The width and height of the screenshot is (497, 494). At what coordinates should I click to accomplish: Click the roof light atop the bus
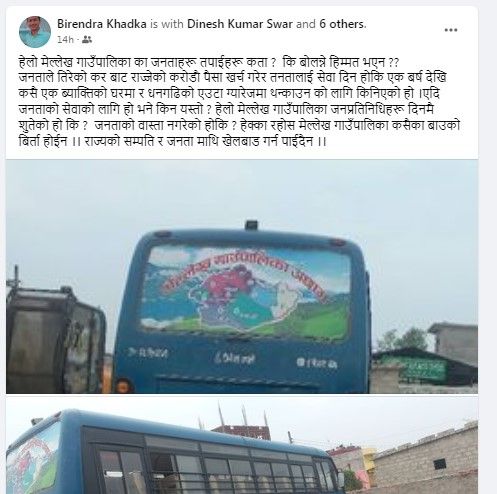tap(252, 225)
